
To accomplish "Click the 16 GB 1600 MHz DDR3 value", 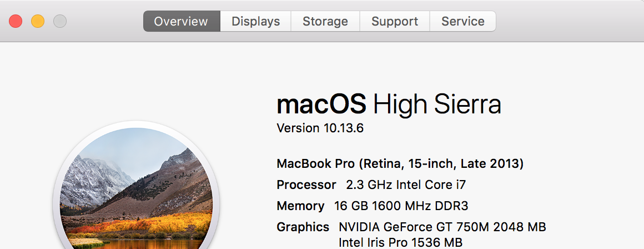I will 401,206.
